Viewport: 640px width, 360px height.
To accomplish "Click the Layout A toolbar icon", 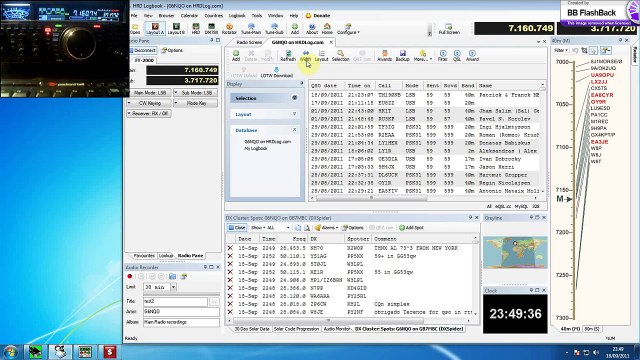I will [x=155, y=29].
